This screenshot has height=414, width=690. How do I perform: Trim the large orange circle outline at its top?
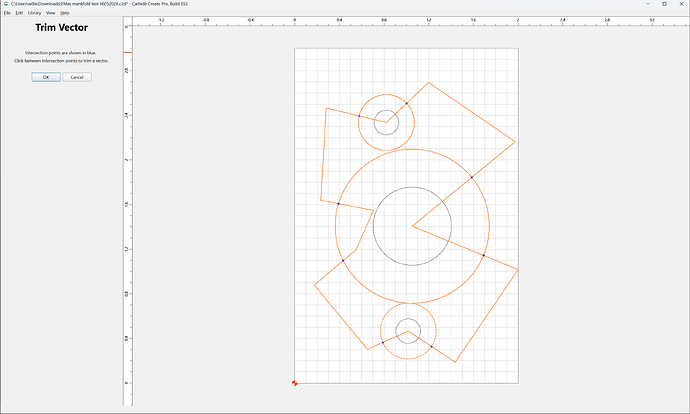click(x=412, y=150)
